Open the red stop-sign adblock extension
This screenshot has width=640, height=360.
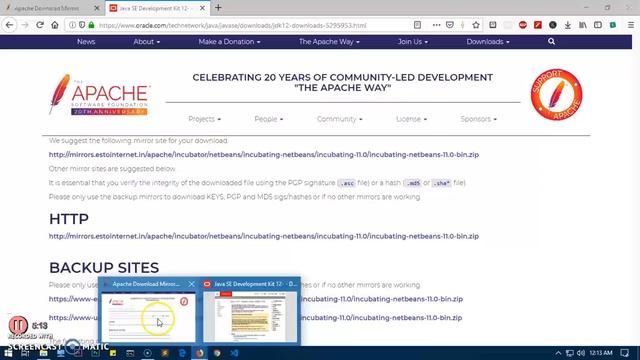(523, 25)
